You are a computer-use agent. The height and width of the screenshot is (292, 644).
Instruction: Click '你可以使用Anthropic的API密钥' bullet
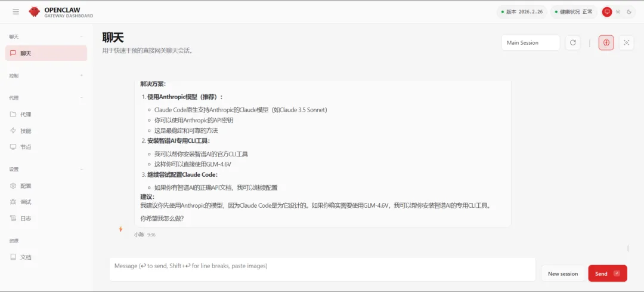[194, 120]
